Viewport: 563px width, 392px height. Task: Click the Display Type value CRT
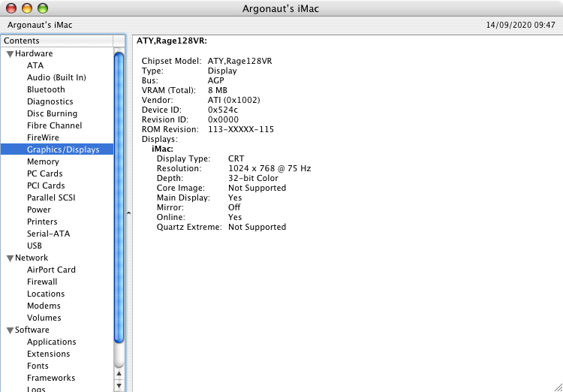coord(236,158)
